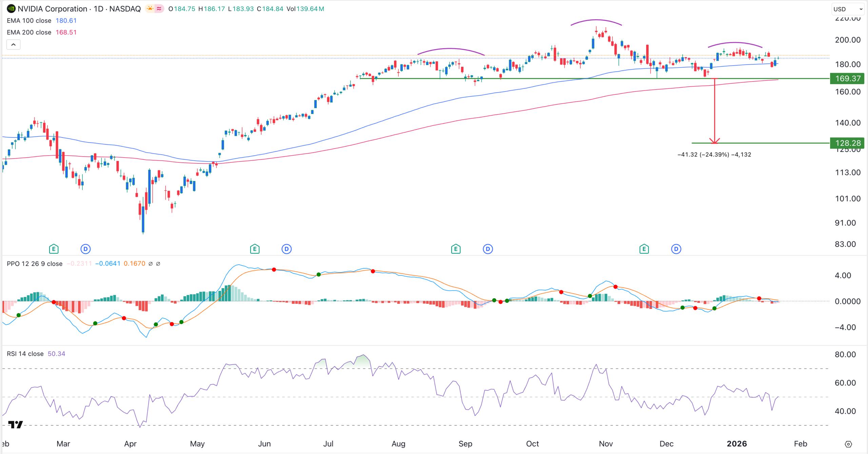This screenshot has width=868, height=454.
Task: Click the NVIDIA Corporation symbol title
Action: pos(53,9)
